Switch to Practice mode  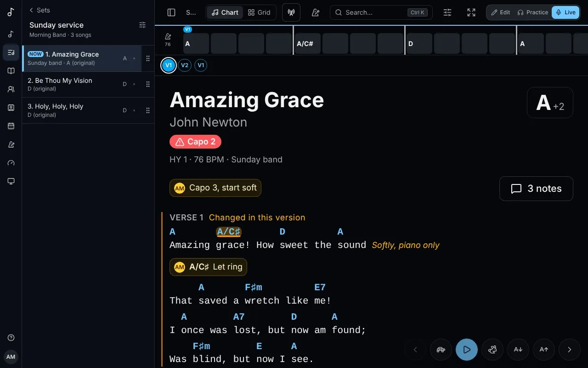pos(533,12)
